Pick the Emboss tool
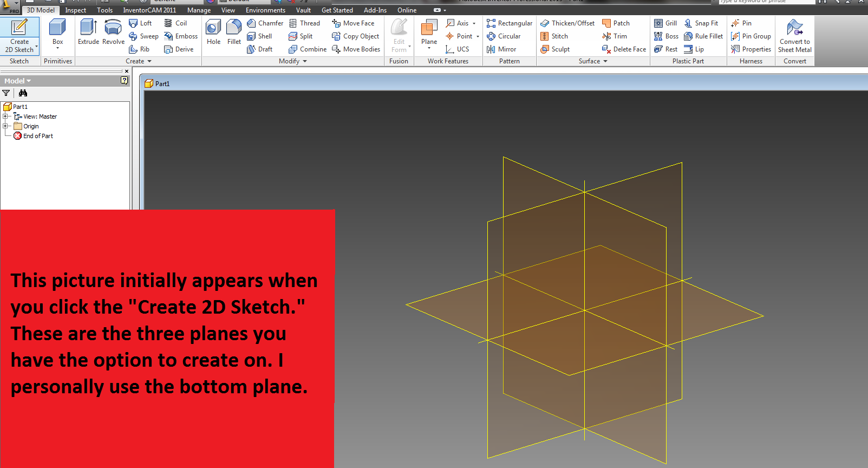Image resolution: width=868 pixels, height=468 pixels. point(181,36)
